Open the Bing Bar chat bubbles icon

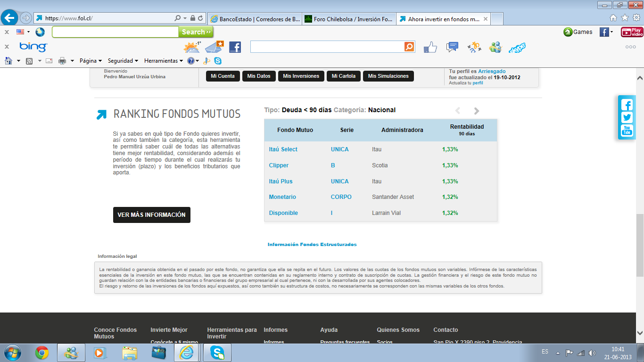point(452,47)
